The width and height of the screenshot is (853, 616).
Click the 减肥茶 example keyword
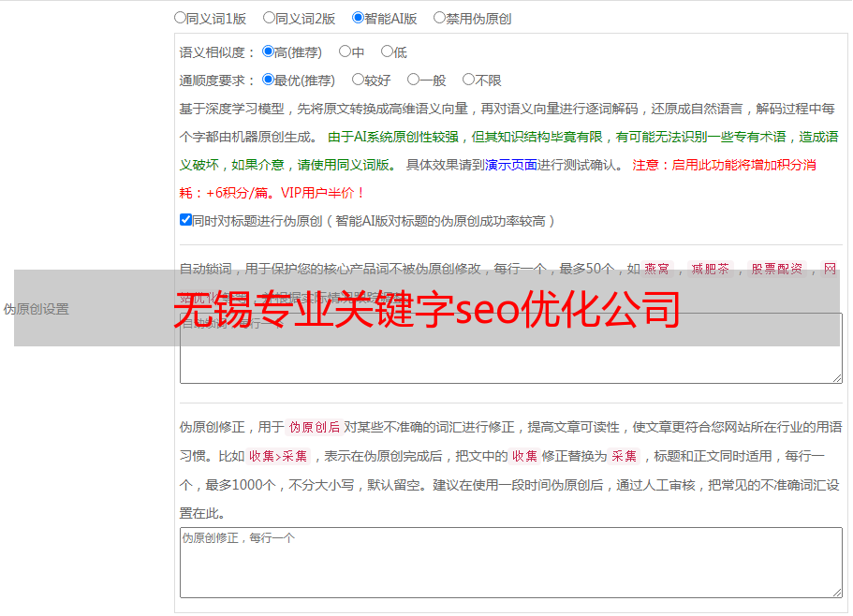click(711, 269)
